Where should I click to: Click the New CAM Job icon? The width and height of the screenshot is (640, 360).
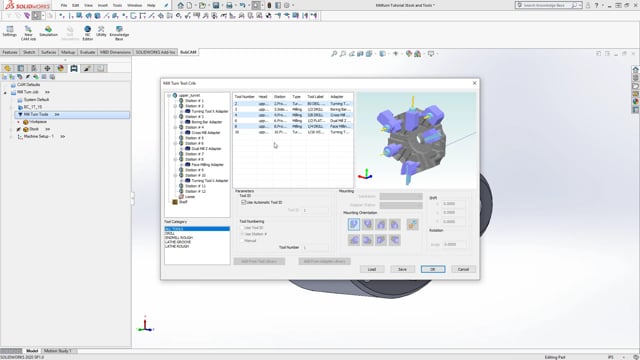tap(28, 33)
